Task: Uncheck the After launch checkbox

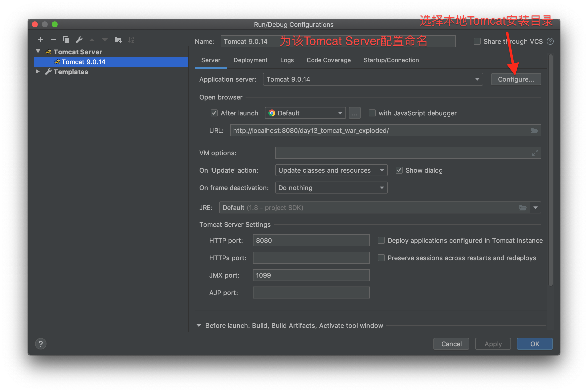Action: 214,113
